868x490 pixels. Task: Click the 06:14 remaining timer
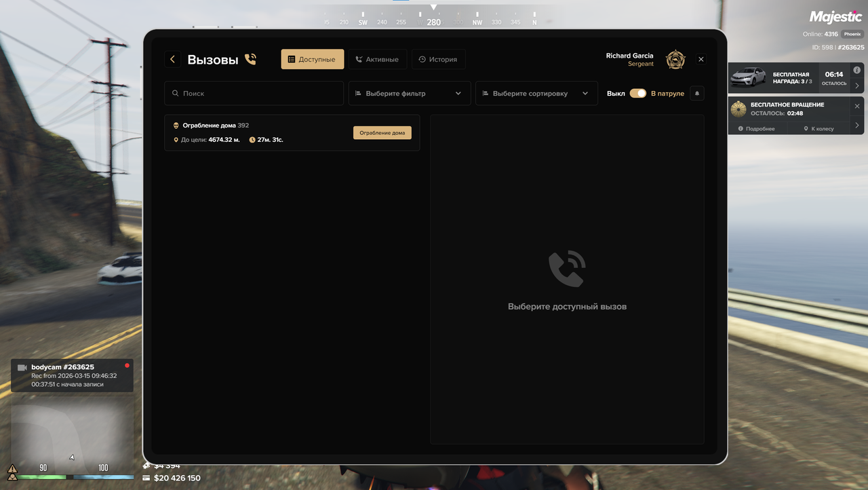pyautogui.click(x=834, y=75)
